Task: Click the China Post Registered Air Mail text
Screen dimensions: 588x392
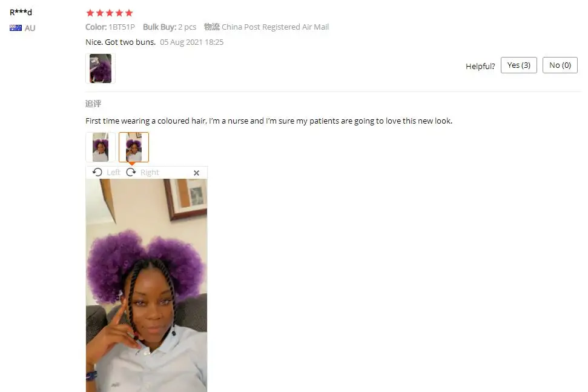Action: click(276, 27)
